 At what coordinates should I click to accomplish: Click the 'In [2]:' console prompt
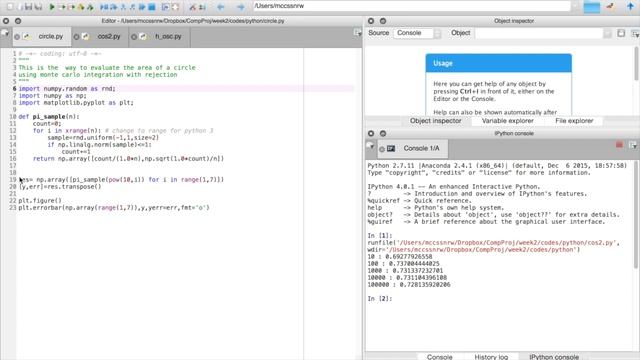click(x=380, y=298)
